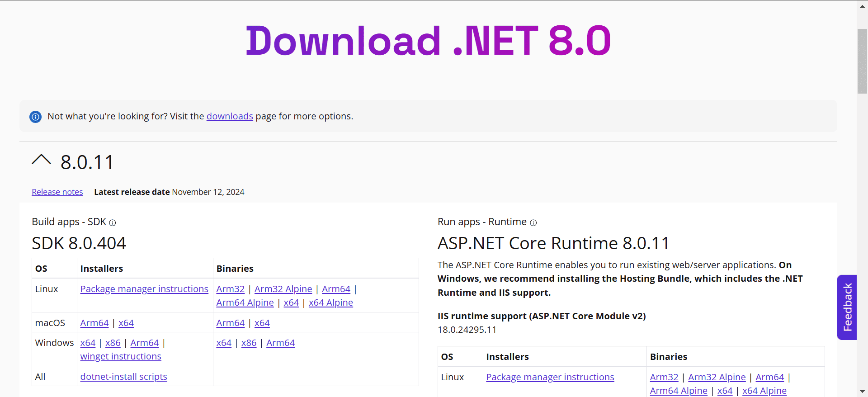The width and height of the screenshot is (868, 397).
Task: Click the SDK 8.0.404 heading
Action: click(x=79, y=243)
